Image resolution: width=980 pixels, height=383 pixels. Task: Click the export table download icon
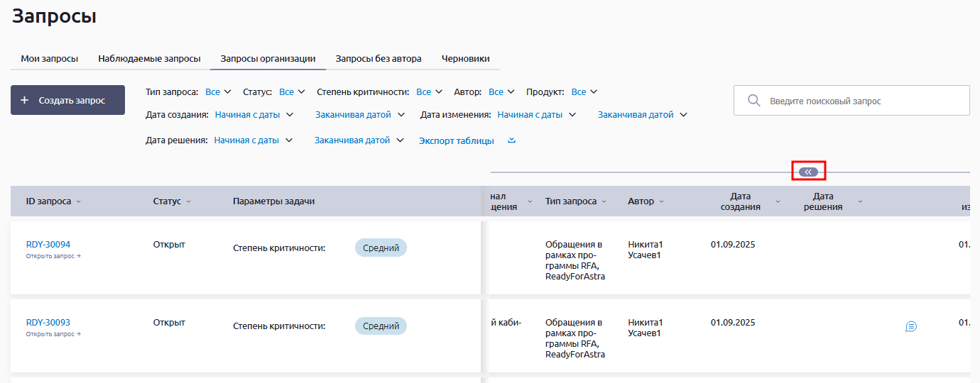pos(511,140)
